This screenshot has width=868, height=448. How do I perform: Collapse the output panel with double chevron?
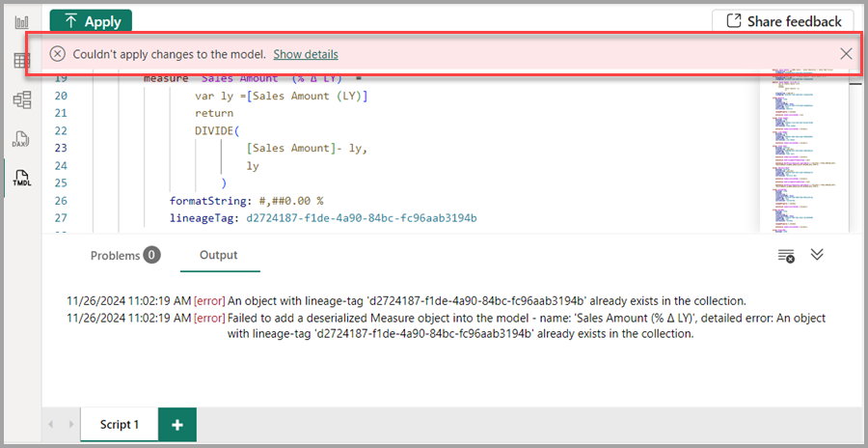tap(817, 255)
